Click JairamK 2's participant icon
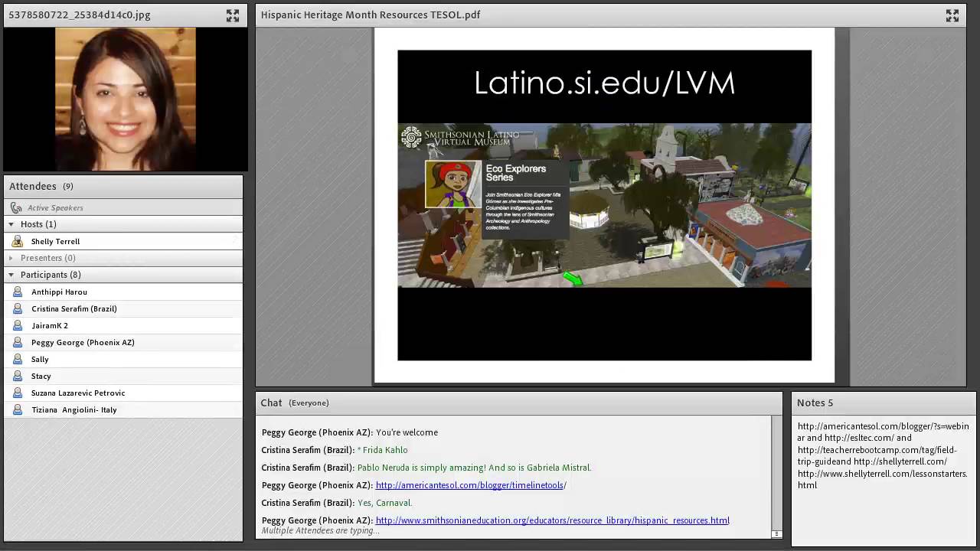 [17, 325]
